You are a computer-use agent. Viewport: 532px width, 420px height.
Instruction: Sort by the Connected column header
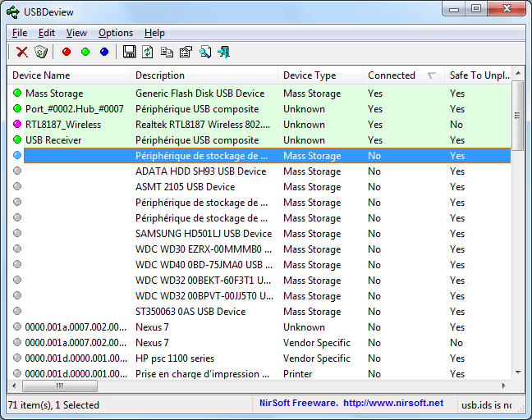coord(392,75)
